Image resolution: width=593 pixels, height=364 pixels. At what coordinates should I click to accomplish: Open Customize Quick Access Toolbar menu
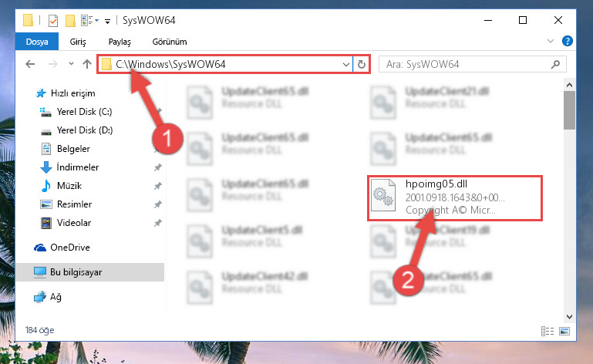(107, 21)
